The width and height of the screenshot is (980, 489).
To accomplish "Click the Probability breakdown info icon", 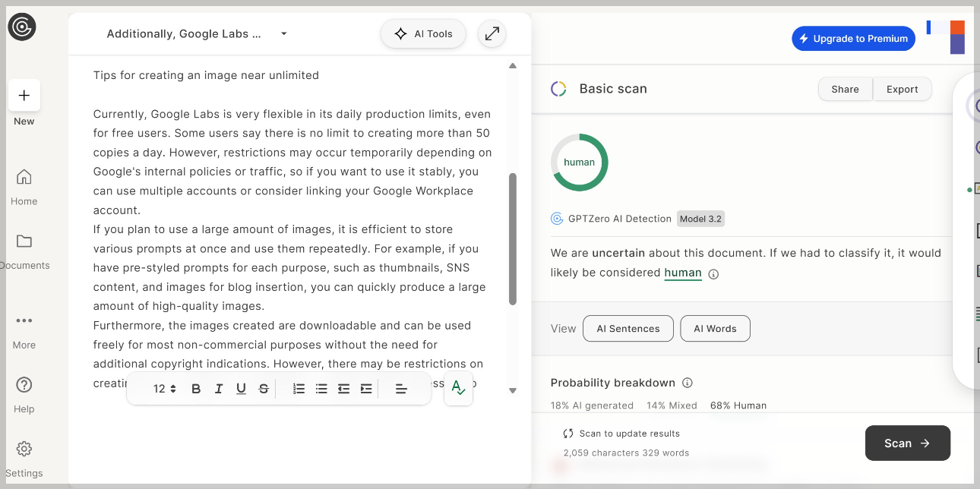I will click(x=688, y=383).
